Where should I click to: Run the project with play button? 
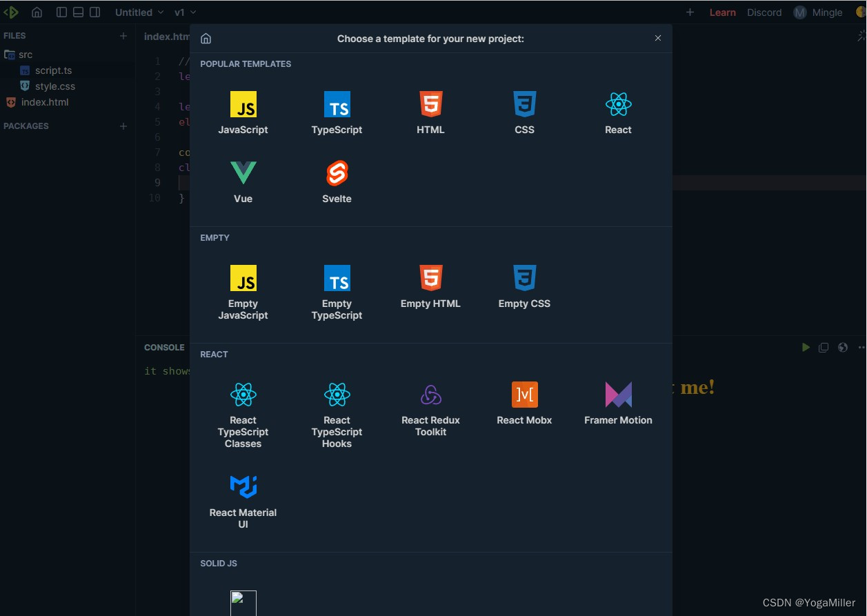(805, 348)
